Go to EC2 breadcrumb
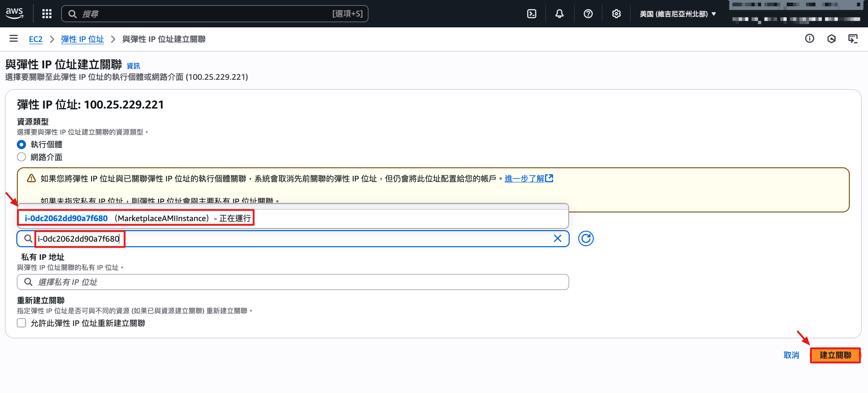The image size is (868, 393). pyautogui.click(x=36, y=39)
